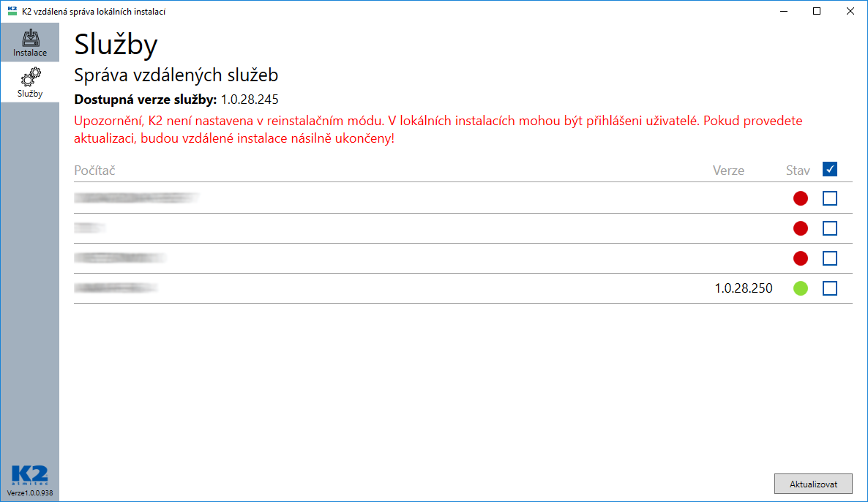The width and height of the screenshot is (868, 502).
Task: Select the first blurred computer name
Action: click(x=137, y=198)
